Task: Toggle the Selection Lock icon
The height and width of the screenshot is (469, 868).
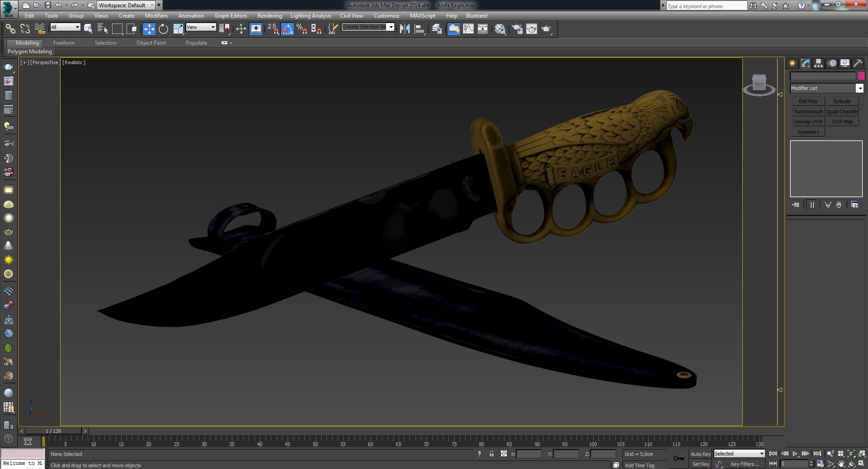Action: 491,454
